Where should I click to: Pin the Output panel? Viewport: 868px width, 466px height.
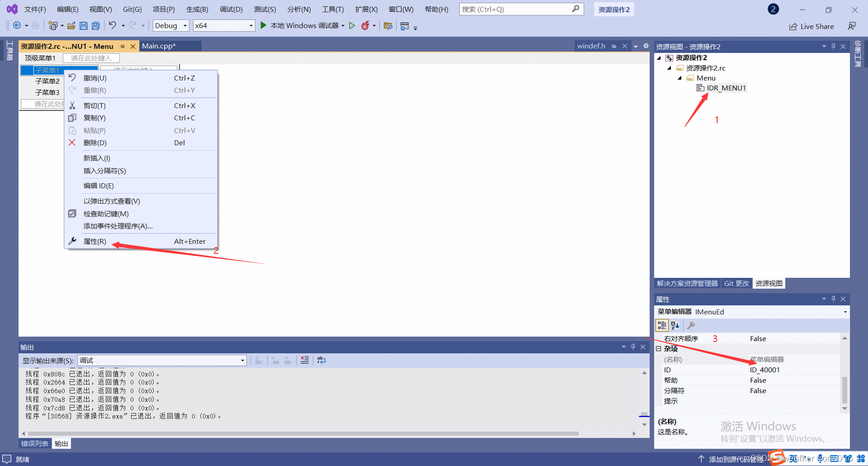pos(633,347)
